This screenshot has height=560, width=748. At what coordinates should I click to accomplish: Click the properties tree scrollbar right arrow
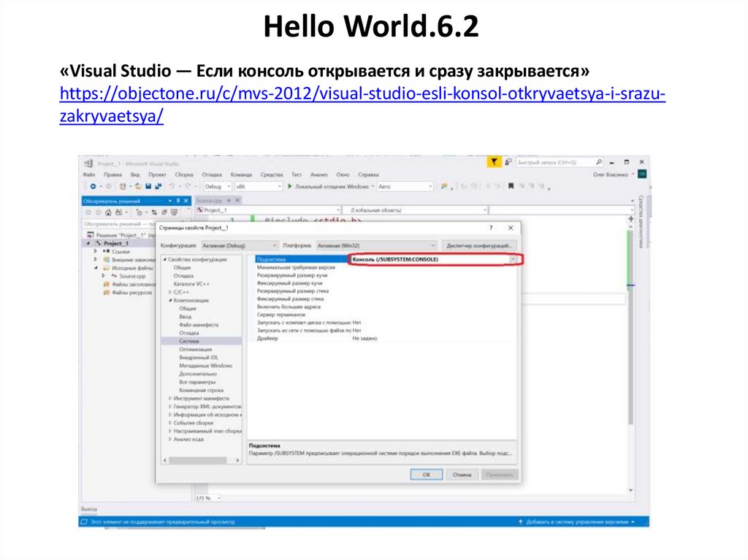tap(237, 460)
